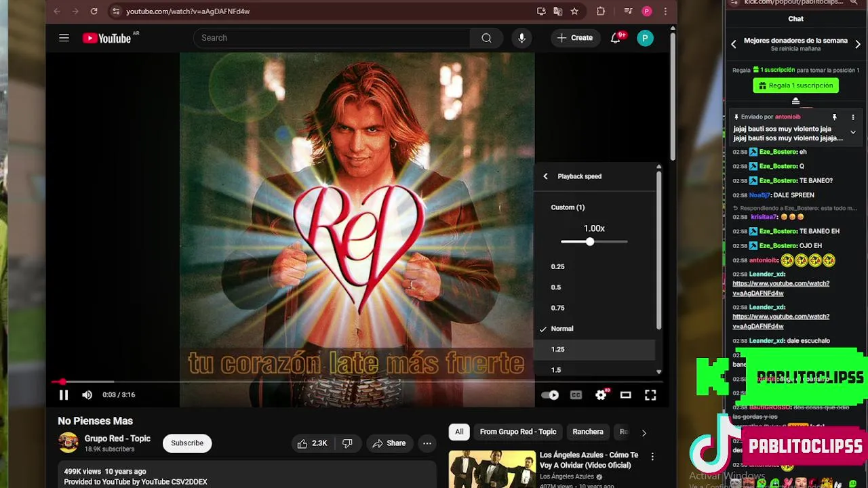Mute the video volume
The width and height of the screenshot is (868, 488).
(87, 394)
